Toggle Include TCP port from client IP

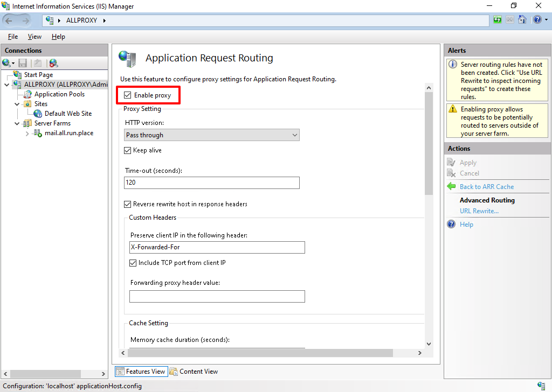click(133, 263)
